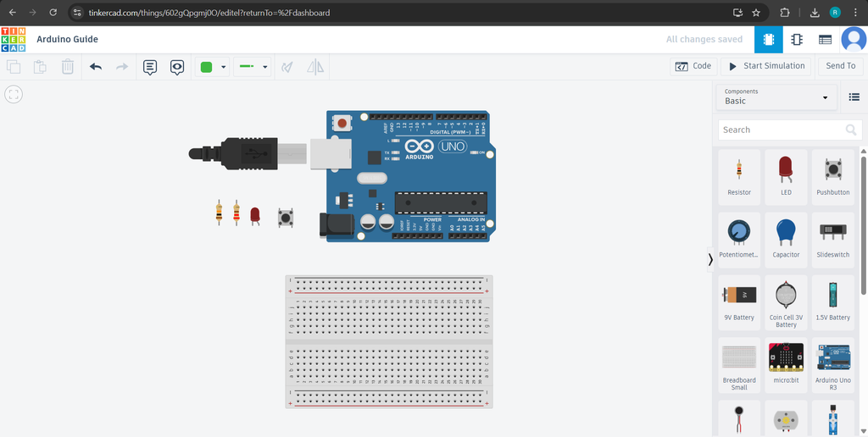Open the wire type dropdown arrow
The height and width of the screenshot is (437, 868).
(x=265, y=68)
